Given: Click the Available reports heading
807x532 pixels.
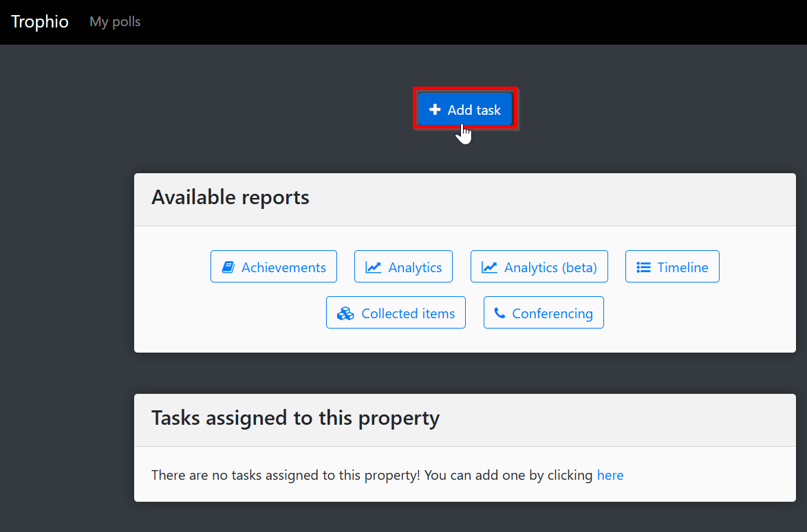Looking at the screenshot, I should 230,197.
